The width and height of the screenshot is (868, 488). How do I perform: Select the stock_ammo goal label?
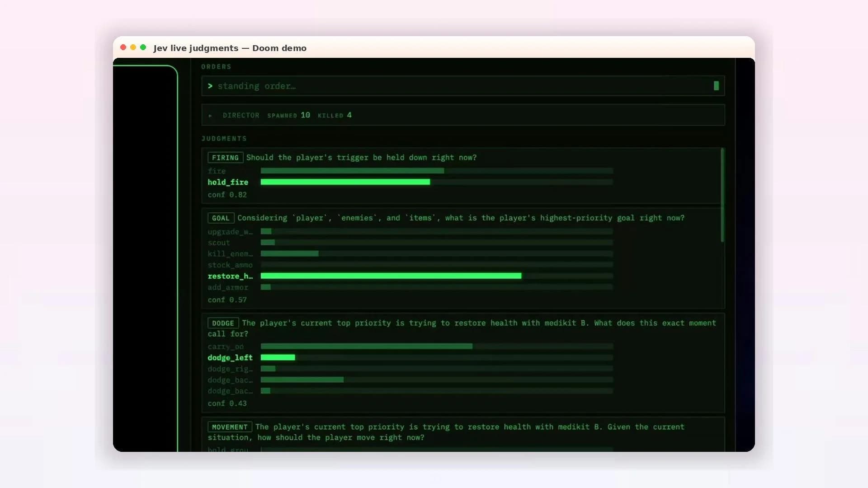[230, 265]
